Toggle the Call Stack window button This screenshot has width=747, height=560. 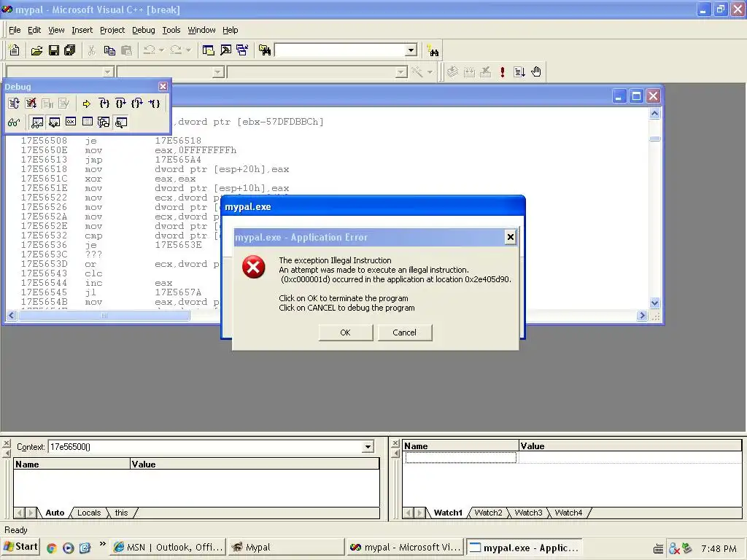[x=104, y=122]
